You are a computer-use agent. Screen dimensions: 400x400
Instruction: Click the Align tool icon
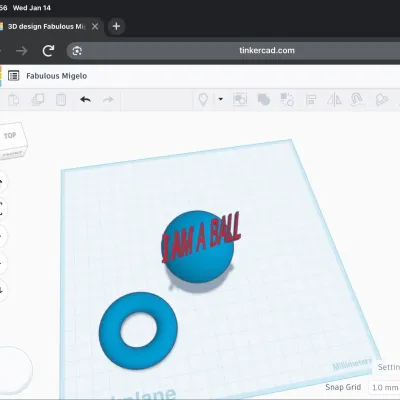click(311, 99)
